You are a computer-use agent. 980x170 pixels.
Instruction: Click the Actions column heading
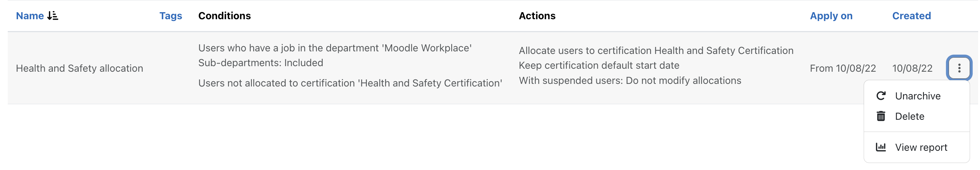click(x=537, y=16)
